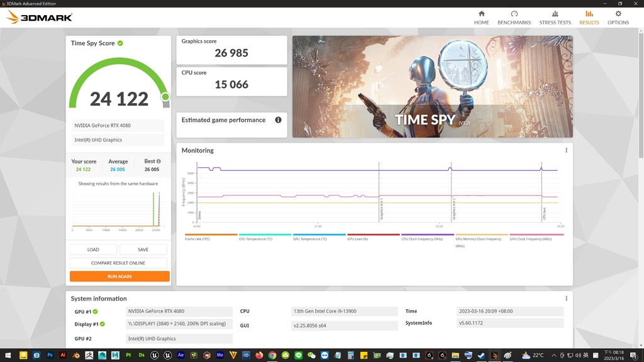Open Calculator from the taskbar

point(351,356)
